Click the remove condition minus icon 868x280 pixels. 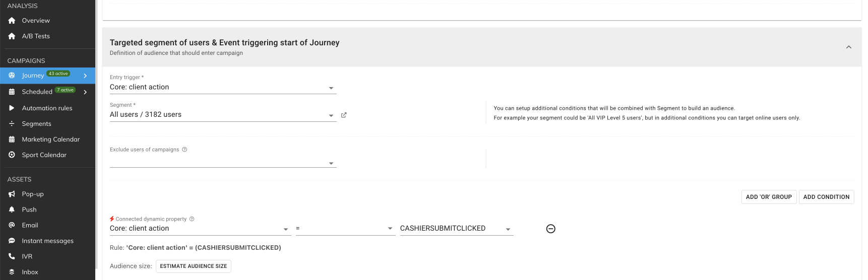tap(551, 229)
